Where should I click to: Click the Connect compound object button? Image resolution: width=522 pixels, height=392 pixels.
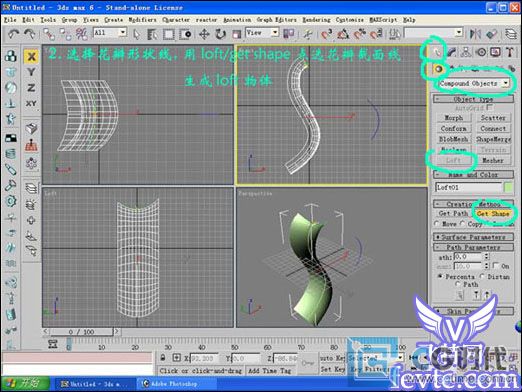click(493, 128)
